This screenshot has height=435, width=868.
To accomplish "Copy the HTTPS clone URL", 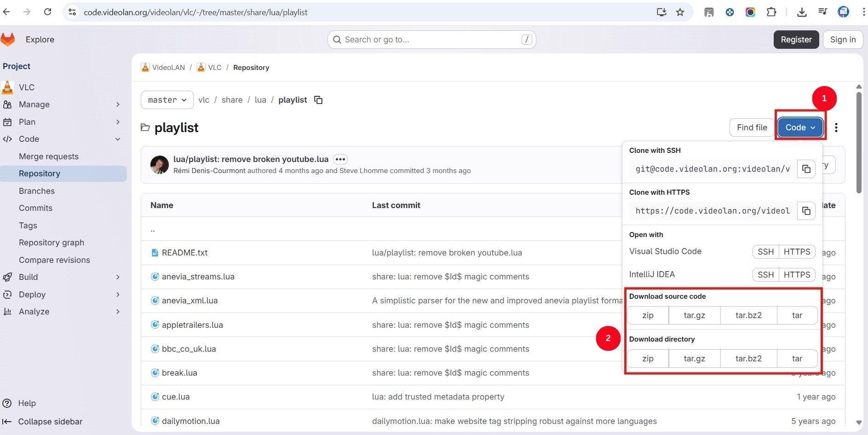I will 806,211.
